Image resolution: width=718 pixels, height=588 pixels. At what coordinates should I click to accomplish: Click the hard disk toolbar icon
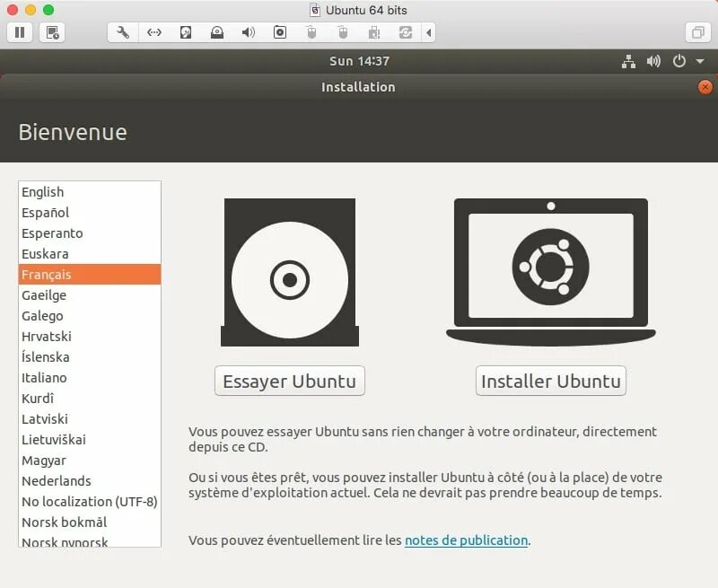(x=186, y=32)
